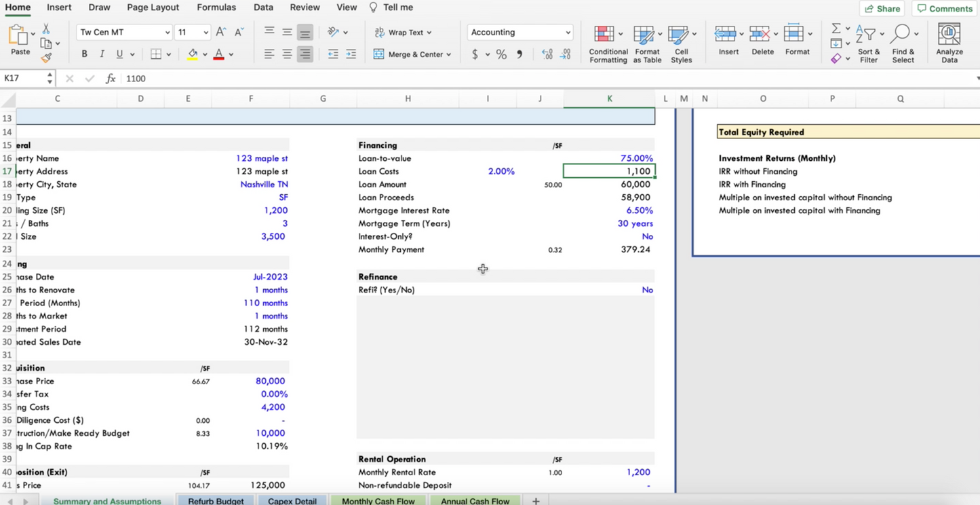Expand the Accounting number format dropdown
The height and width of the screenshot is (505, 980).
pos(568,33)
